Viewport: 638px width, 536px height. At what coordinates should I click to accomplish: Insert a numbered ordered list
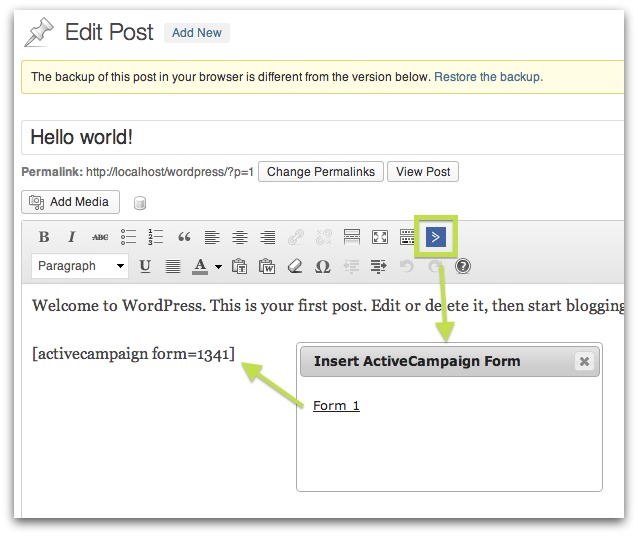pos(156,237)
